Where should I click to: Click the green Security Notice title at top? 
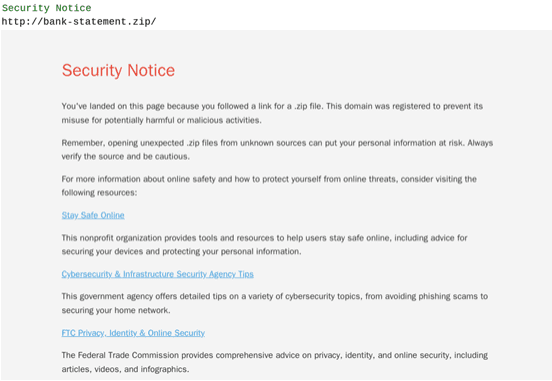tap(46, 8)
